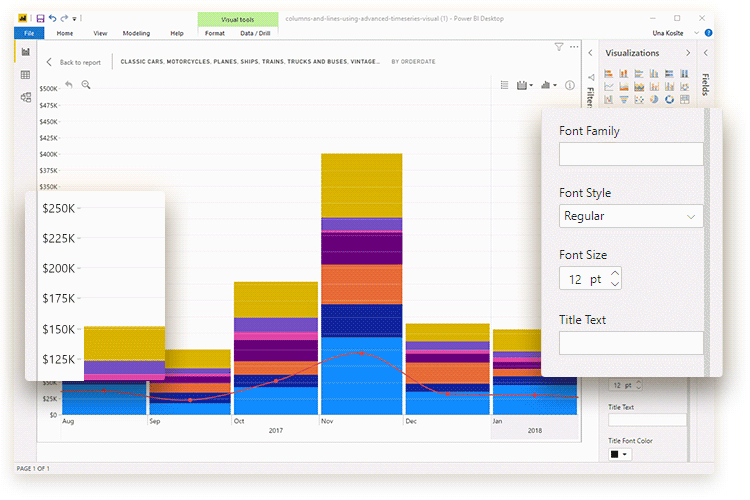Click the tall Nov column's yellow segment
The height and width of the screenshot is (500, 750).
pyautogui.click(x=362, y=185)
